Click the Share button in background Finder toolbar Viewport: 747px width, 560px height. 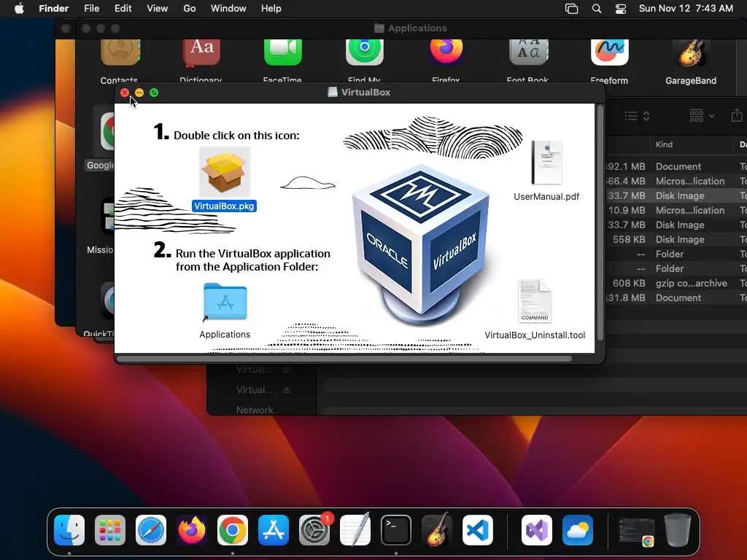(737, 115)
